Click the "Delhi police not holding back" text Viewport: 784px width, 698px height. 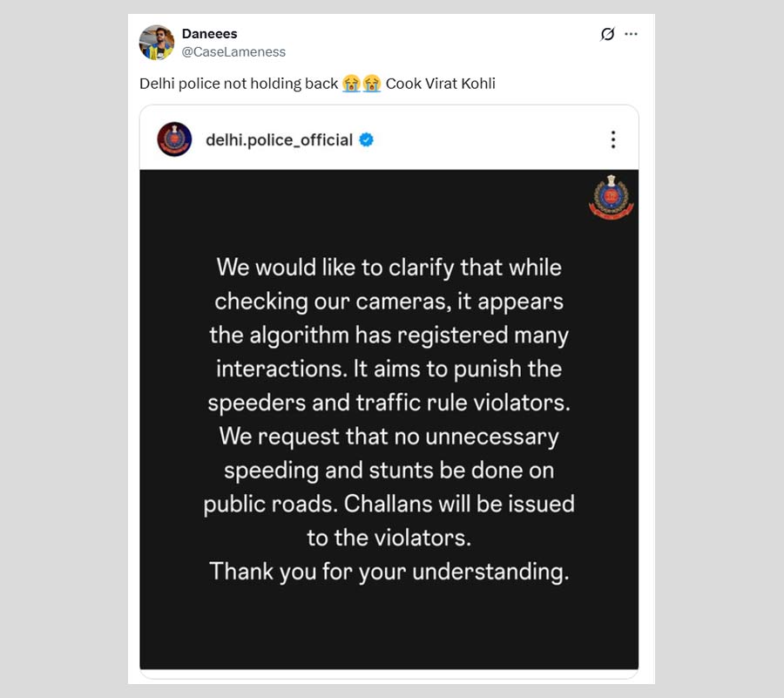pyautogui.click(x=239, y=84)
